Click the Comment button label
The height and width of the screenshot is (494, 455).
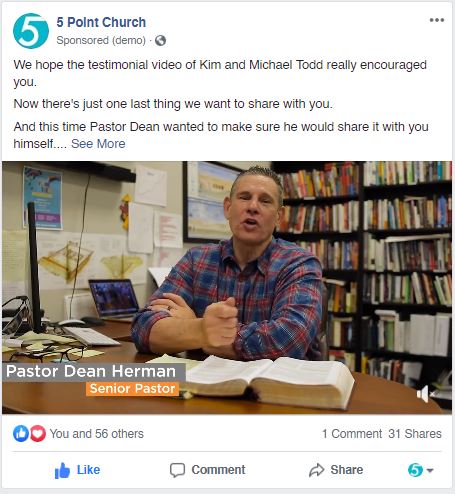point(218,470)
